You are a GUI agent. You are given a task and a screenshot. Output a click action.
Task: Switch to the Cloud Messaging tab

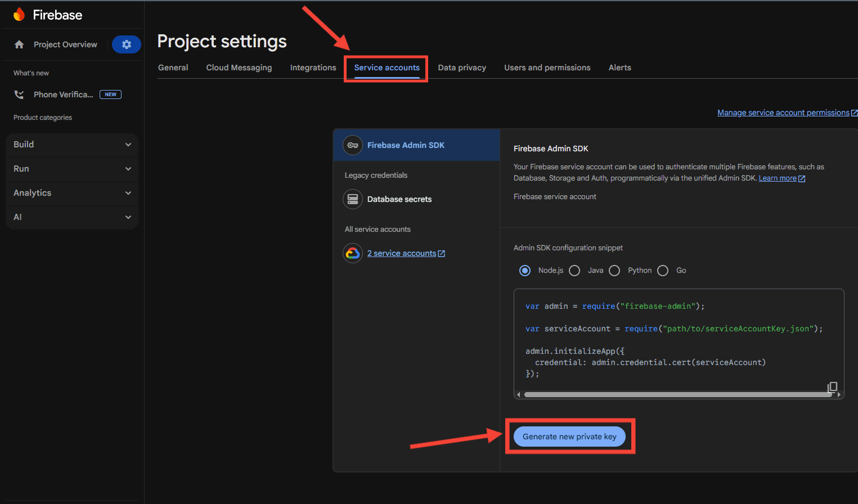click(239, 67)
